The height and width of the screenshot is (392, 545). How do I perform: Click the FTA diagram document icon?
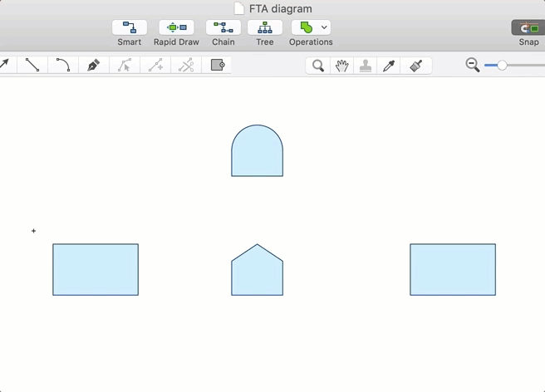point(238,8)
